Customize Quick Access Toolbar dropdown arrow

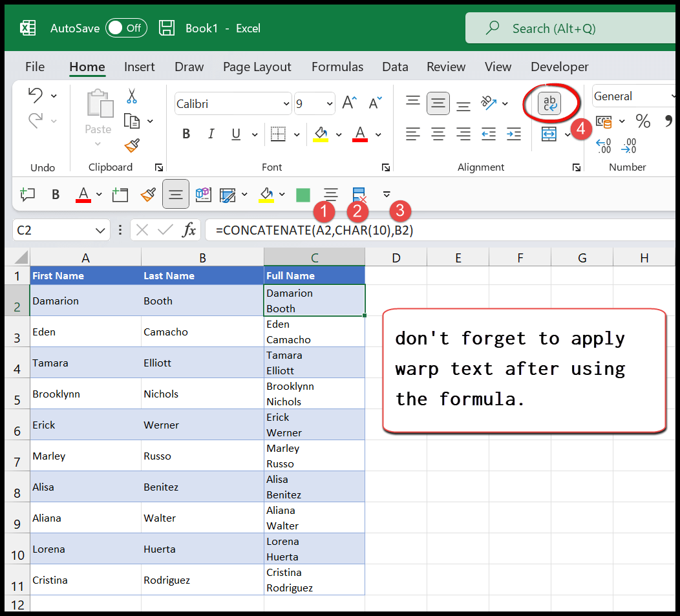point(387,195)
